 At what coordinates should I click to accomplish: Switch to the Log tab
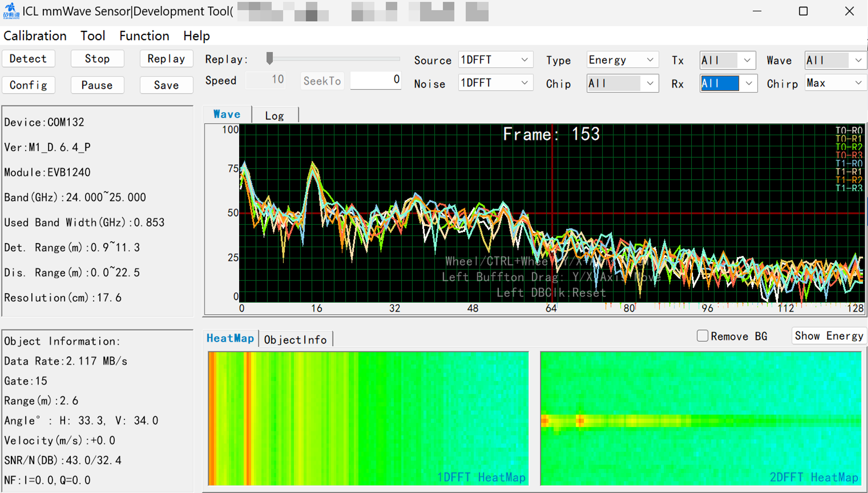pos(275,115)
